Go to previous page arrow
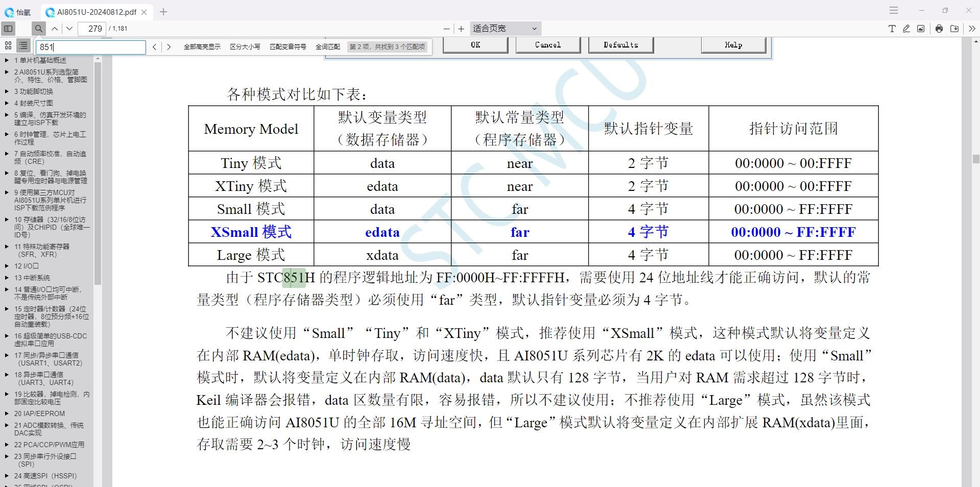Viewport: 980px width, 487px height. pyautogui.click(x=55, y=29)
